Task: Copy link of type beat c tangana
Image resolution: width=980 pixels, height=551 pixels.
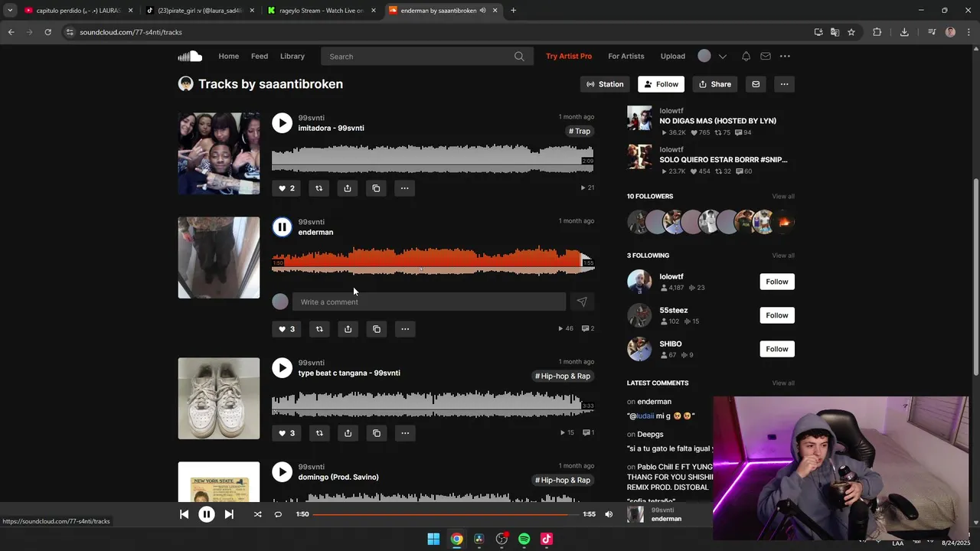Action: tap(377, 433)
